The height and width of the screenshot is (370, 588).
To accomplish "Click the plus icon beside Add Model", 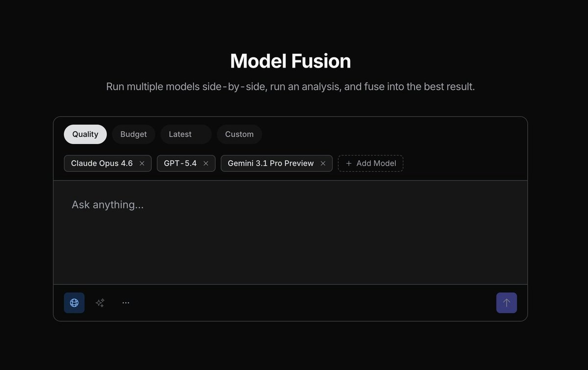I will tap(348, 163).
